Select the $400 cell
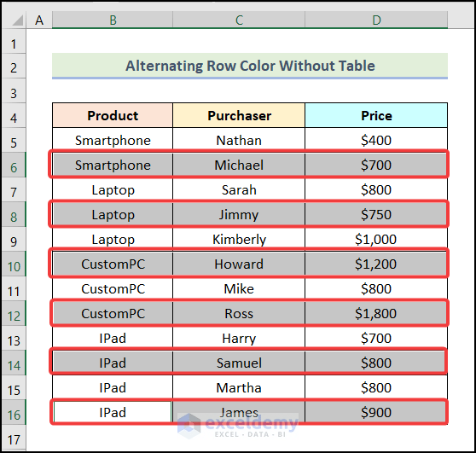This screenshot has height=453, width=476. click(376, 140)
